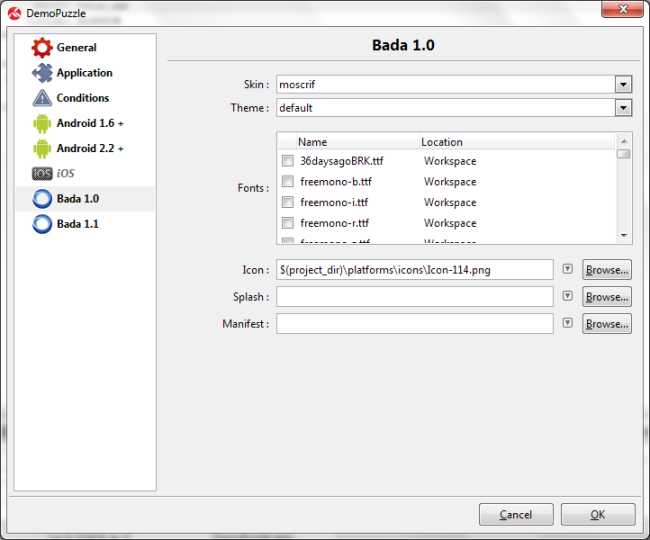The image size is (650, 540).
Task: Open the Splash path variable dropdown
Action: click(x=568, y=296)
